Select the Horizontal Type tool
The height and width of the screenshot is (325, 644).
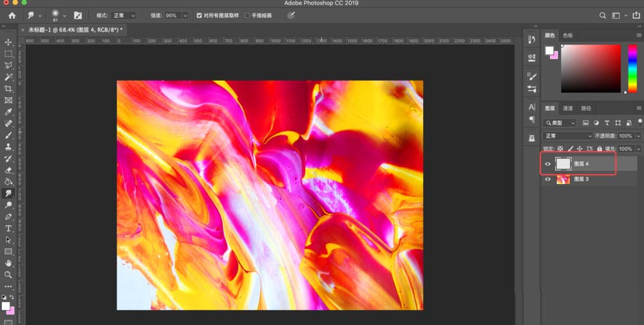pyautogui.click(x=8, y=228)
